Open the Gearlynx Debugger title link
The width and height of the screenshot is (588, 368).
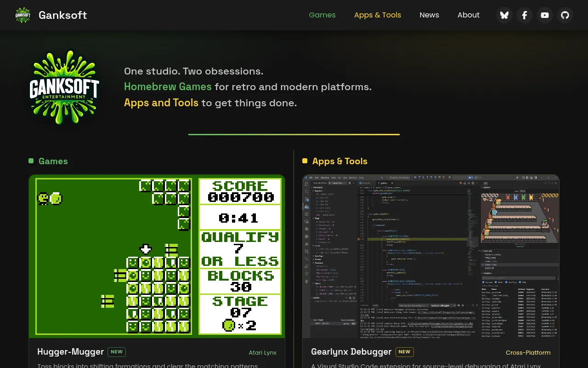351,352
